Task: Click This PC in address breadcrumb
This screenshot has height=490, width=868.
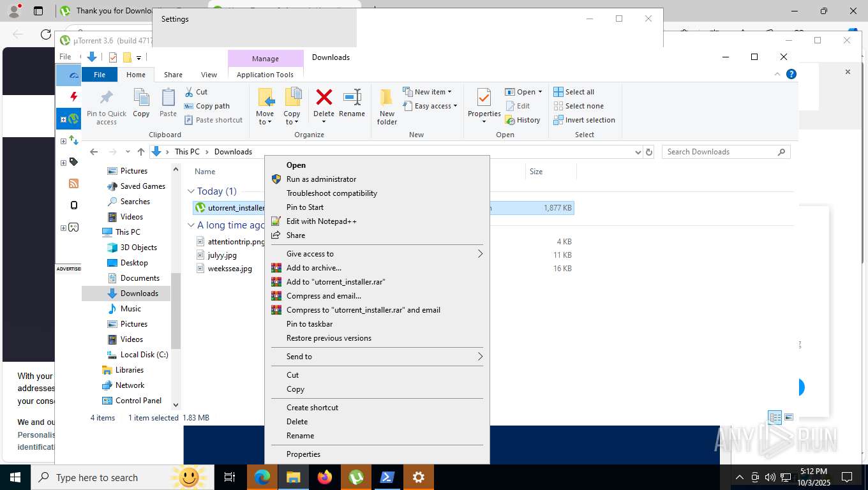Action: pyautogui.click(x=187, y=152)
